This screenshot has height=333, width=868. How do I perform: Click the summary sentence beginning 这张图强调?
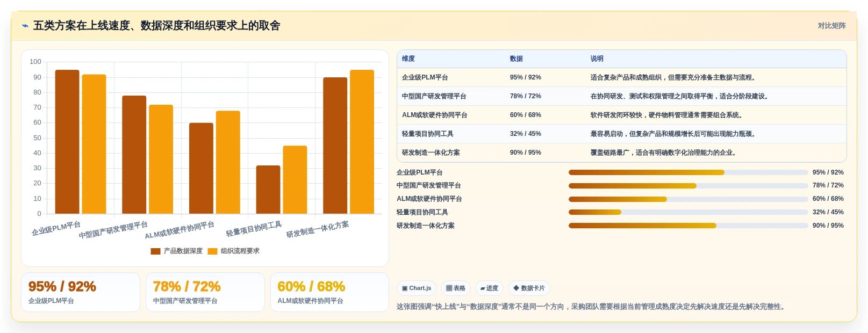(592, 307)
